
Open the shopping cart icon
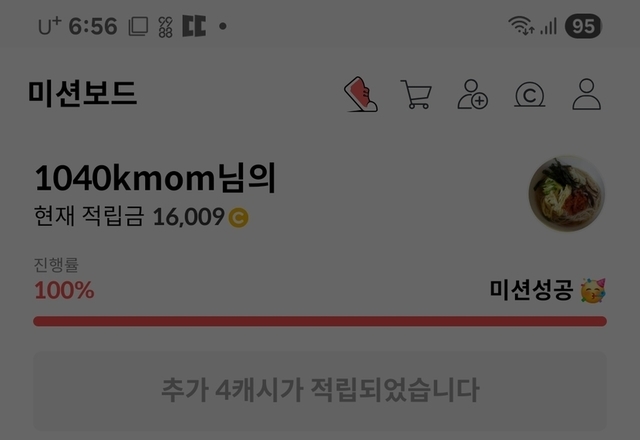[416, 94]
